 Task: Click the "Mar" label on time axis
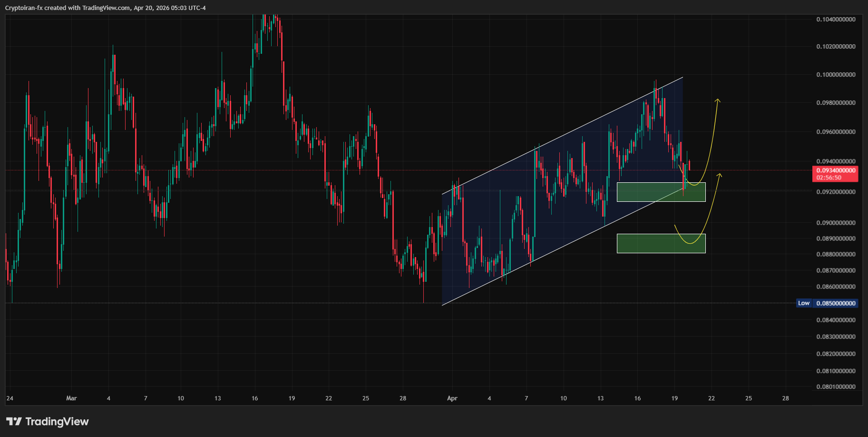click(x=71, y=398)
